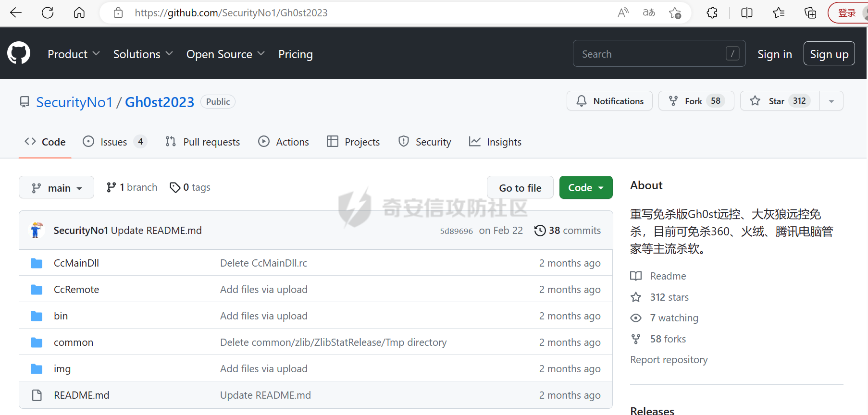Fork the repository with Fork button

click(696, 101)
